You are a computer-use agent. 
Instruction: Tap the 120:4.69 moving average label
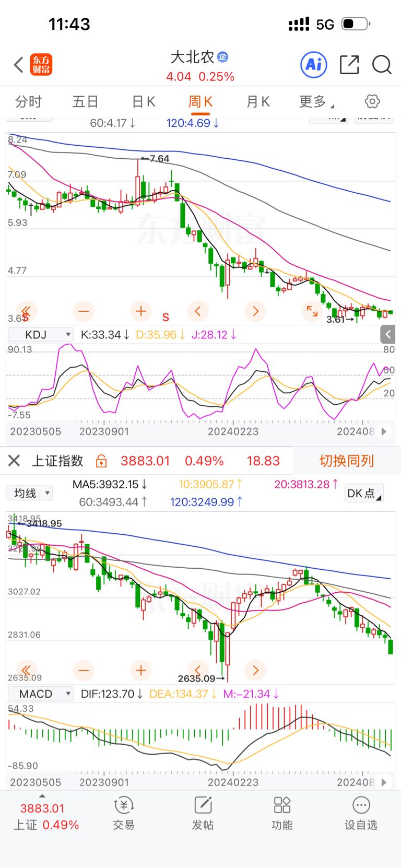(193, 123)
